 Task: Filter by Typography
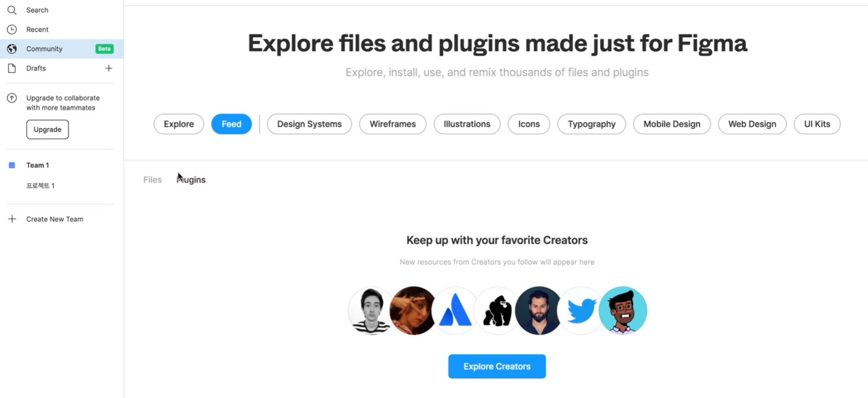click(x=592, y=124)
